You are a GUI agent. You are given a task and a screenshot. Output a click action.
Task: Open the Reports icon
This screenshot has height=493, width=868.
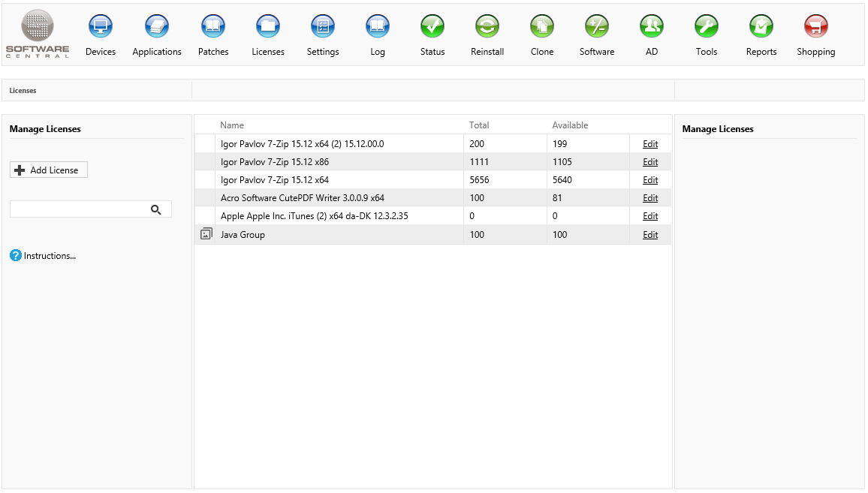click(x=761, y=27)
